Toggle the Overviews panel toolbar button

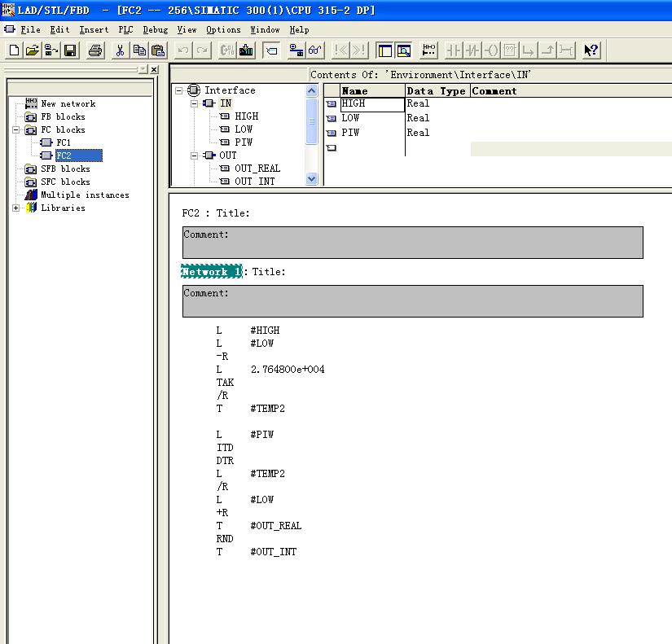[x=384, y=50]
